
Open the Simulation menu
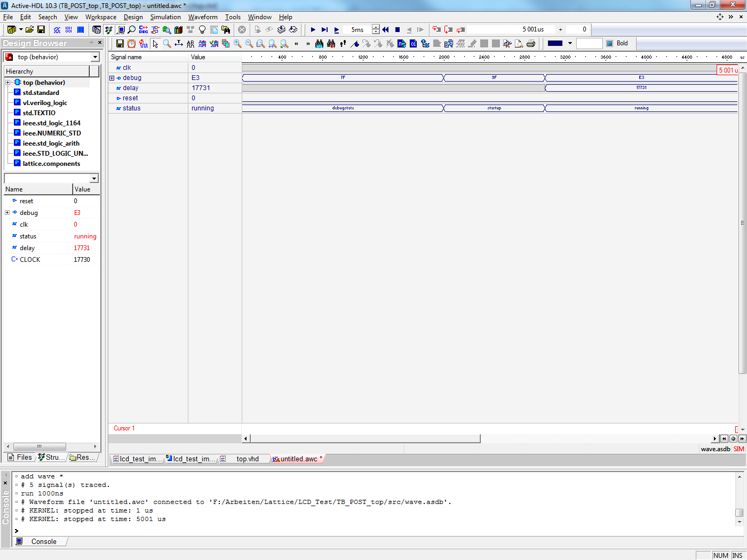coord(165,17)
